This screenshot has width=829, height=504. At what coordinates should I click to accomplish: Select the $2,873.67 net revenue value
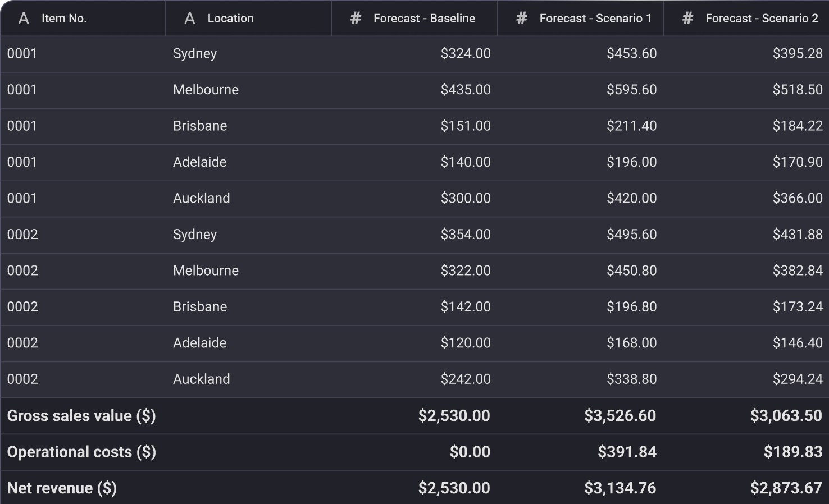786,488
